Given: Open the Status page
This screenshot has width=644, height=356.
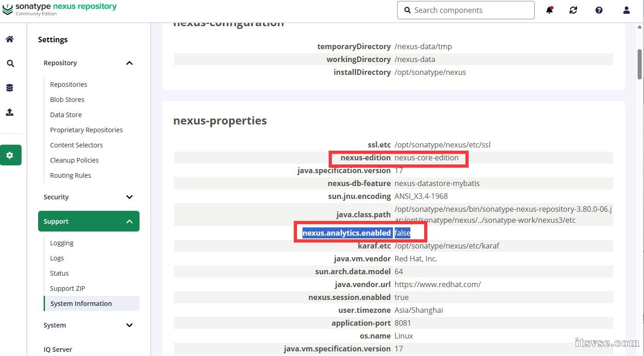Looking at the screenshot, I should 59,273.
